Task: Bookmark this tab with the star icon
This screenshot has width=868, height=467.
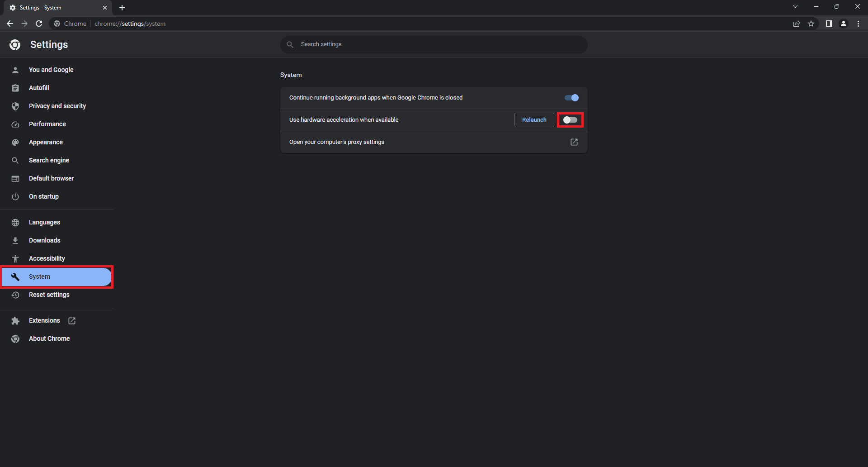Action: pyautogui.click(x=811, y=24)
